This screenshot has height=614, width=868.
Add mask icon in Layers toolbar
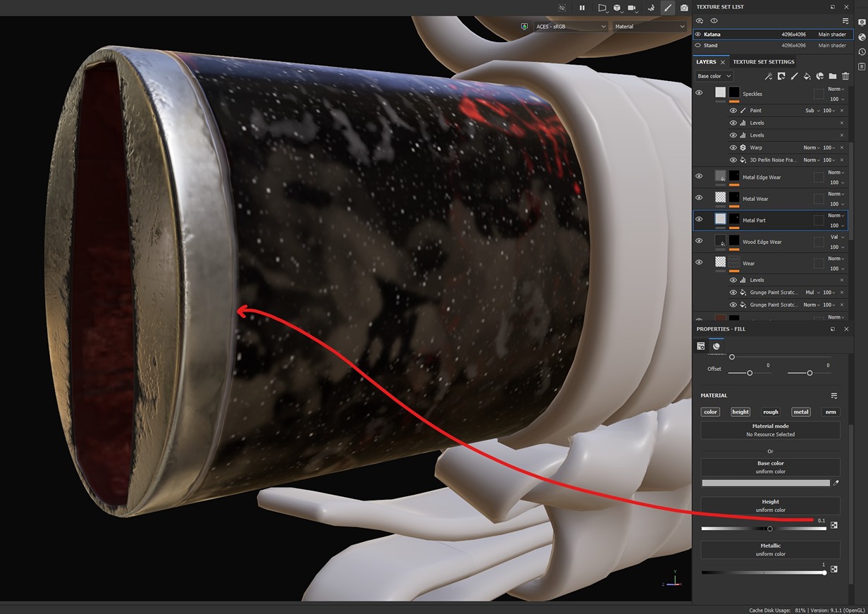click(781, 76)
